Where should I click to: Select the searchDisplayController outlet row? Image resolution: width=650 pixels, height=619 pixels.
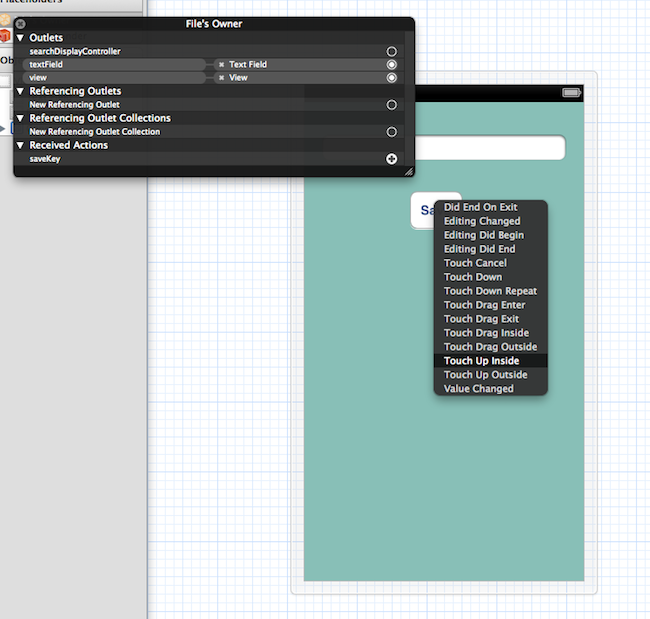pyautogui.click(x=209, y=51)
